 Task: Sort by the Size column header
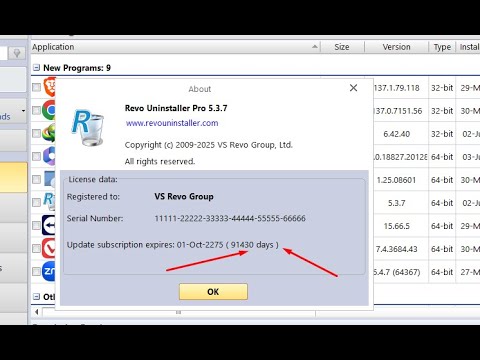pos(342,47)
